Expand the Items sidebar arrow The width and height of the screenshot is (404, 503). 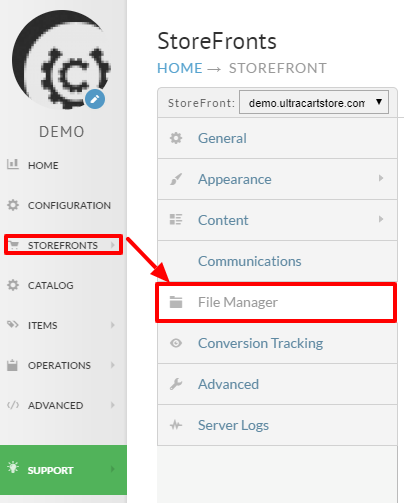coord(113,325)
